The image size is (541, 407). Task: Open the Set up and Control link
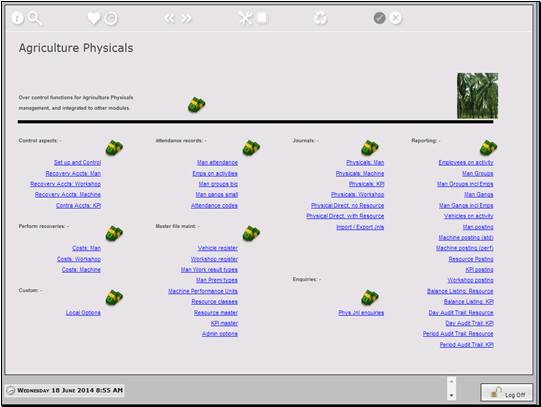77,162
